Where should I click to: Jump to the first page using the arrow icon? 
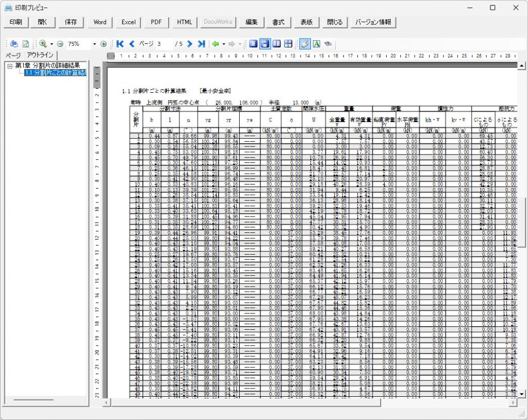(120, 44)
